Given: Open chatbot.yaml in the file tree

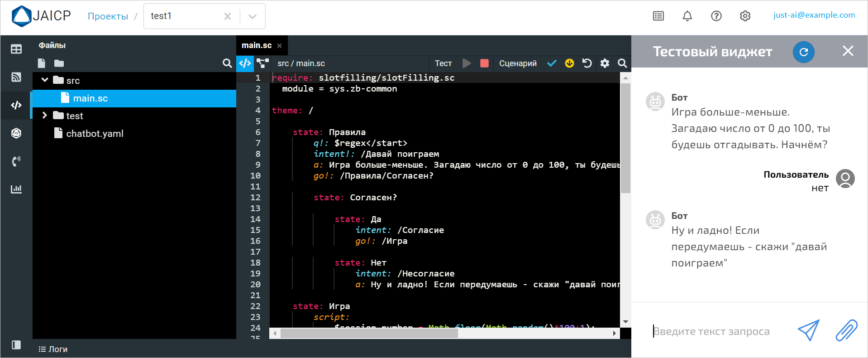Looking at the screenshot, I should pos(95,134).
